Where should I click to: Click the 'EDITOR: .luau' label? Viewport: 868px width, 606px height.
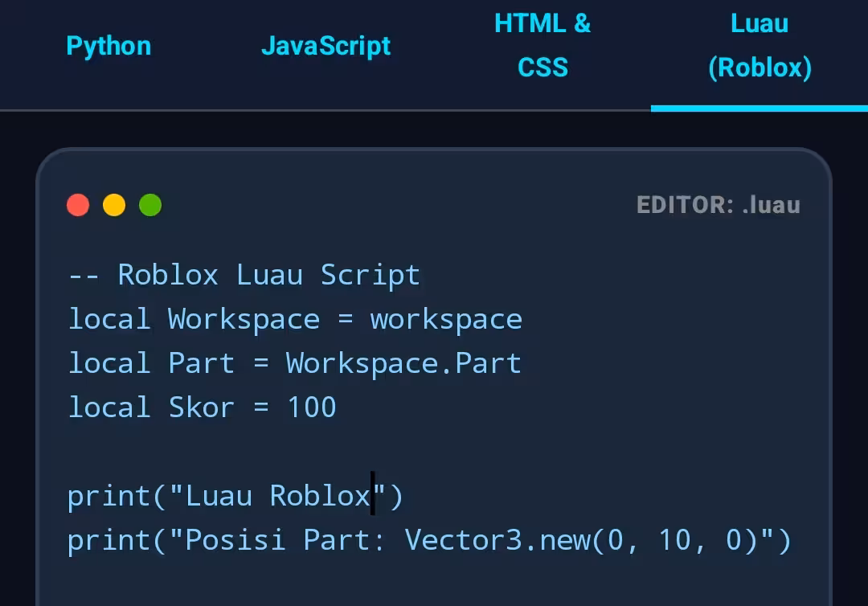718,205
